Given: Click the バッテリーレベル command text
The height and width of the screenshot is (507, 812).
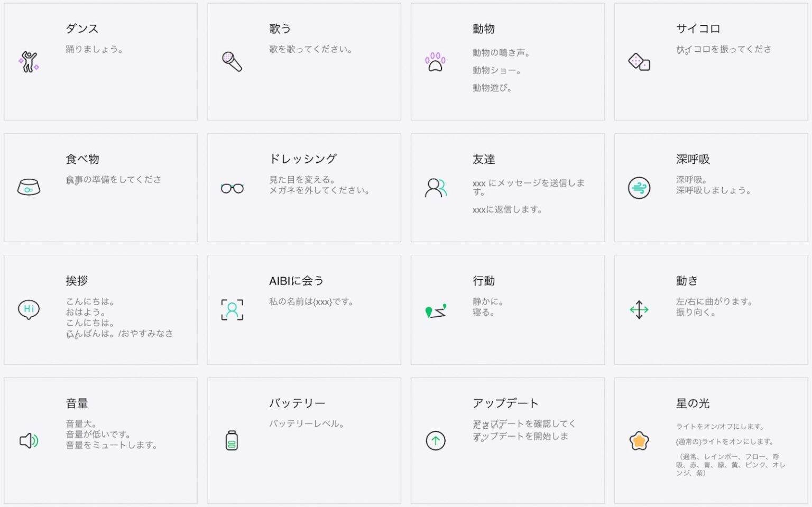Looking at the screenshot, I should [x=307, y=424].
